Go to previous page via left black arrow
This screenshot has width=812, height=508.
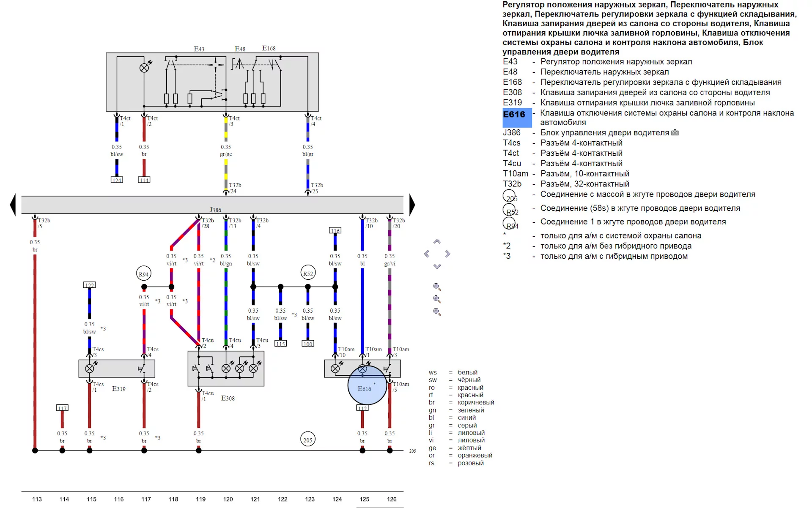[13, 205]
